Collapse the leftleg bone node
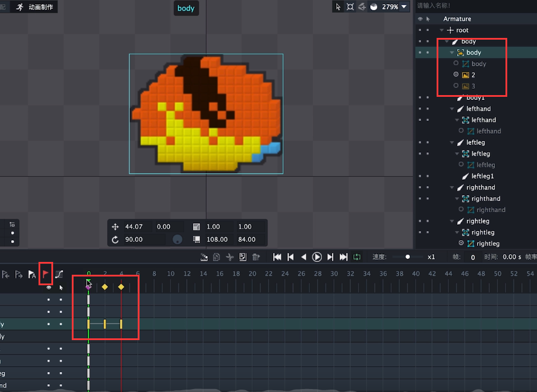Viewport: 537px width, 392px height. [452, 142]
